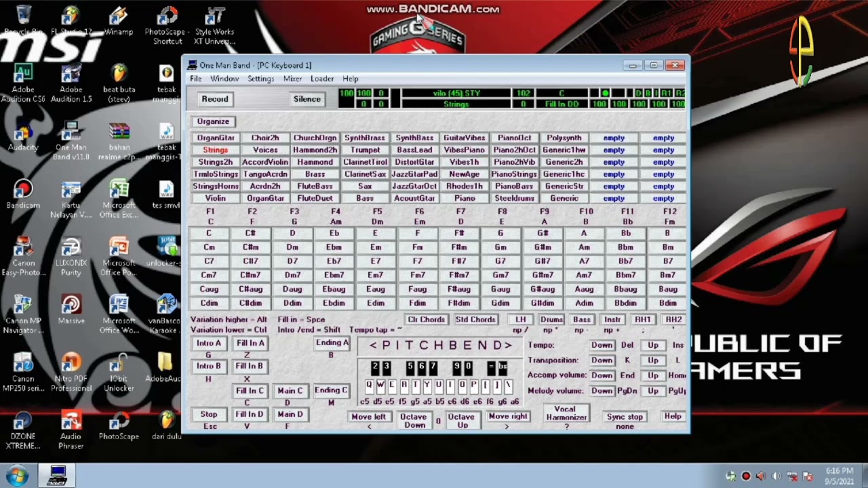
Task: Open Style Works XT Universal icon
Action: [215, 26]
